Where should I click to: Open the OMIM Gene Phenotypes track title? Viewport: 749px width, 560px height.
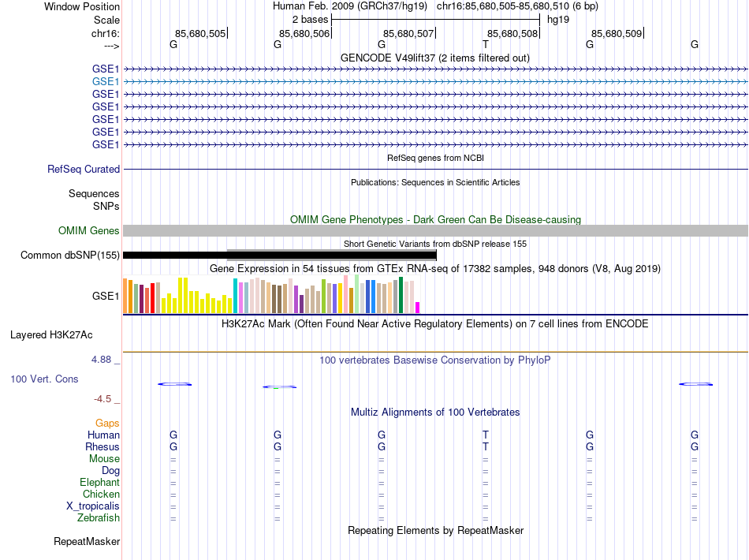[436, 219]
